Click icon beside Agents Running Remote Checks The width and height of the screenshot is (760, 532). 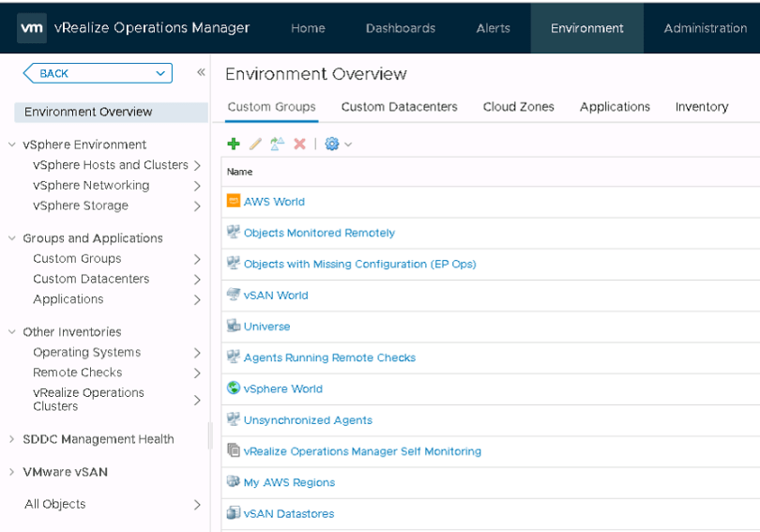tap(234, 357)
